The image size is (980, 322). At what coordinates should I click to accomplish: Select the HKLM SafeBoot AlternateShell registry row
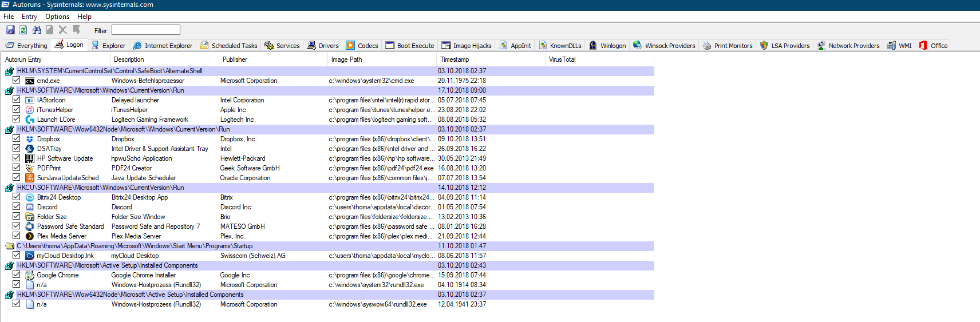coord(328,71)
